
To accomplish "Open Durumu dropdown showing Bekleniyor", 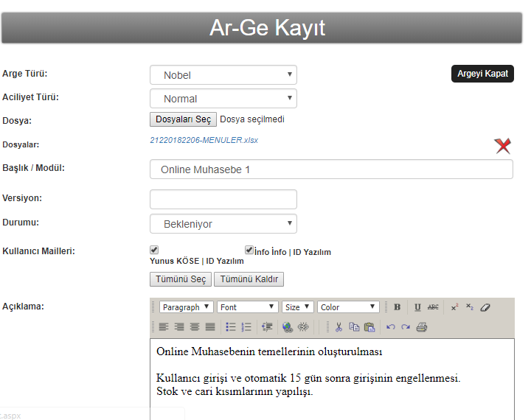I will 223,224.
